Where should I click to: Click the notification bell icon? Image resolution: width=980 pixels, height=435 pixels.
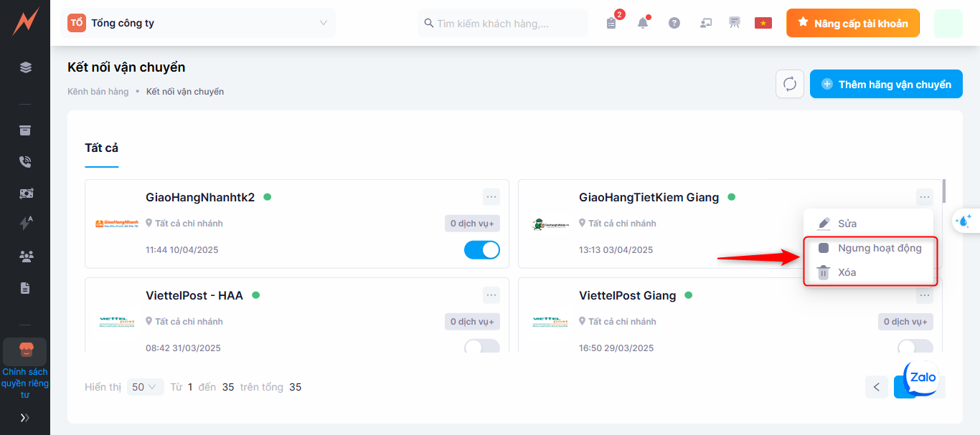pos(643,23)
